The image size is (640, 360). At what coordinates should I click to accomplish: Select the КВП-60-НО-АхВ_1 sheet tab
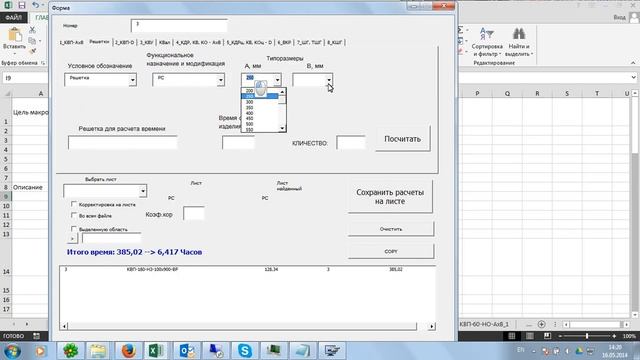(x=484, y=324)
